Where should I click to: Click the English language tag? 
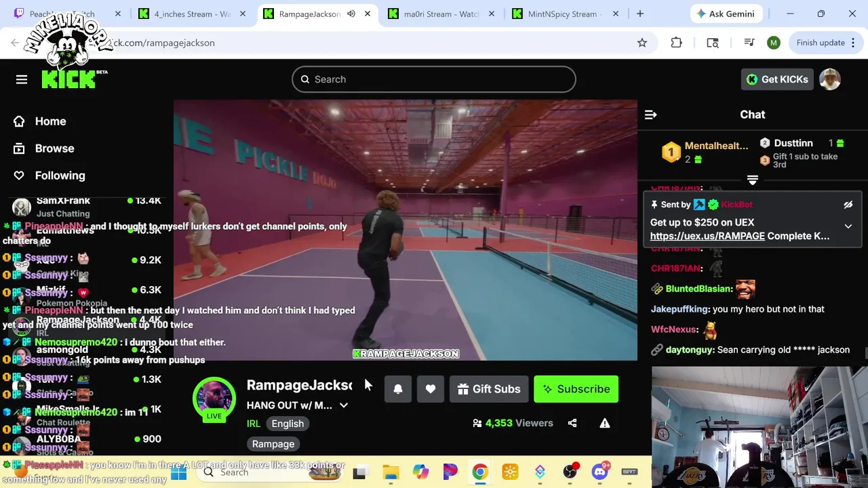point(288,424)
